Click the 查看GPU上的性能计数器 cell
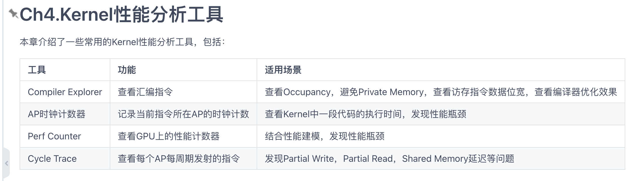The width and height of the screenshot is (644, 181). click(168, 136)
